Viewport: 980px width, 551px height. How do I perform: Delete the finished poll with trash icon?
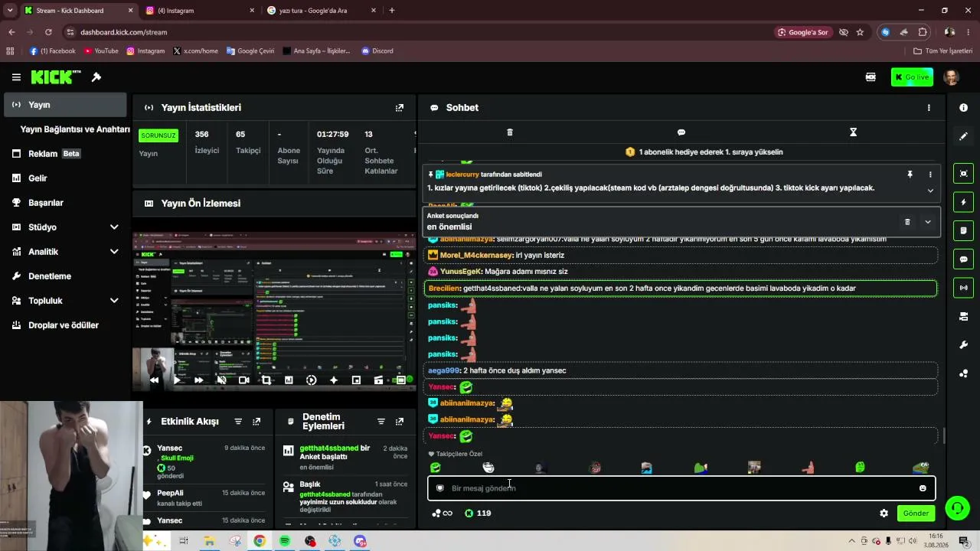pyautogui.click(x=907, y=222)
